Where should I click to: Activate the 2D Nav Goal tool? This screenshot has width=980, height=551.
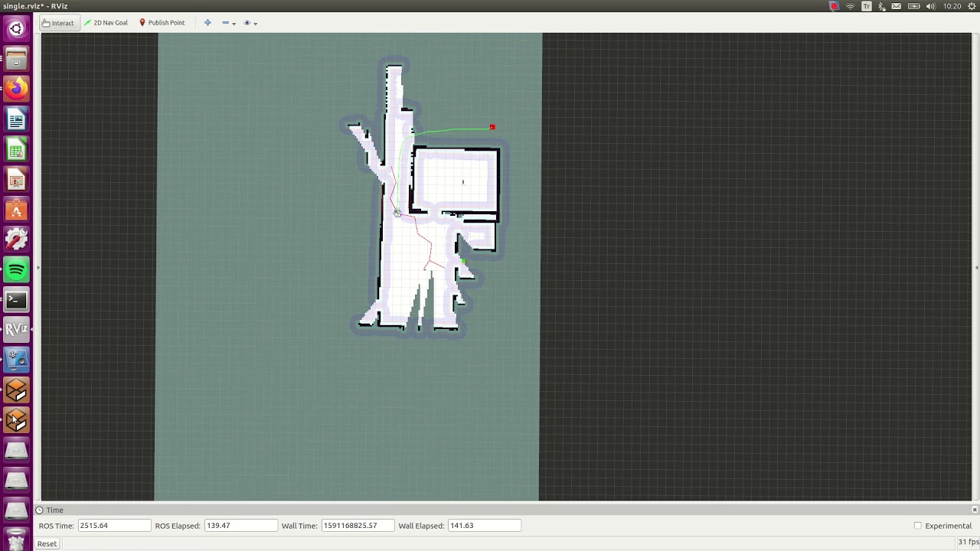click(106, 23)
